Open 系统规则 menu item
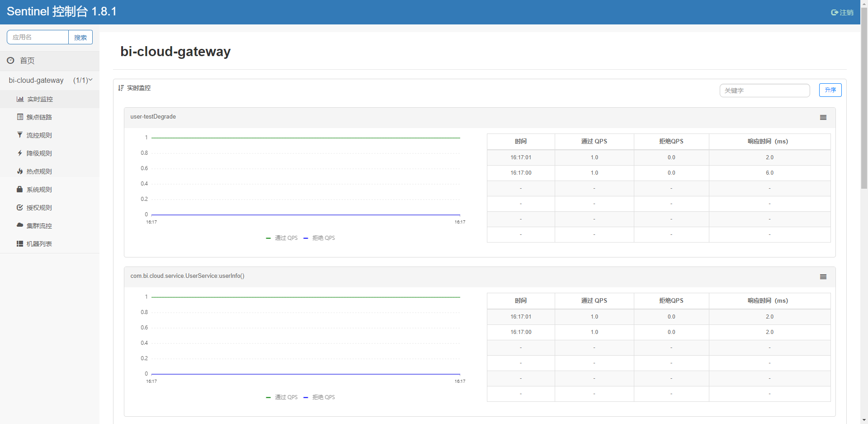The height and width of the screenshot is (424, 868). [x=50, y=190]
